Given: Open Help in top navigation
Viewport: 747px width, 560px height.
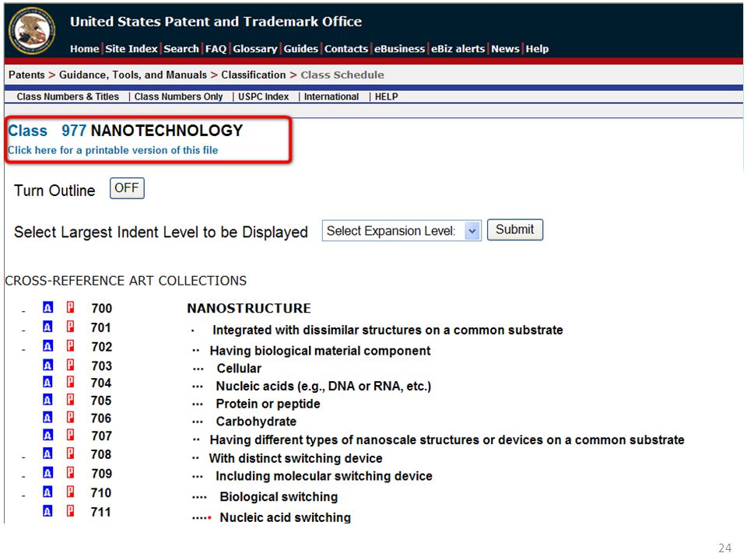Looking at the screenshot, I should (537, 48).
